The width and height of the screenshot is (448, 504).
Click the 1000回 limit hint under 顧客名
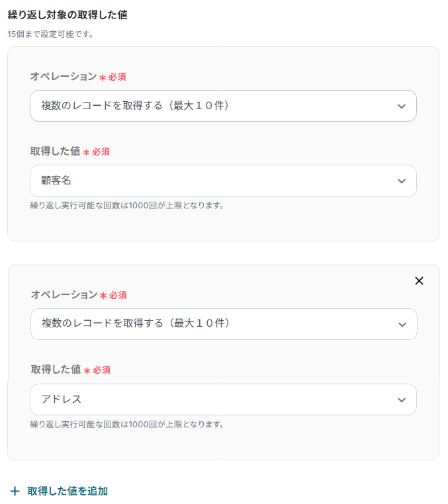127,205
